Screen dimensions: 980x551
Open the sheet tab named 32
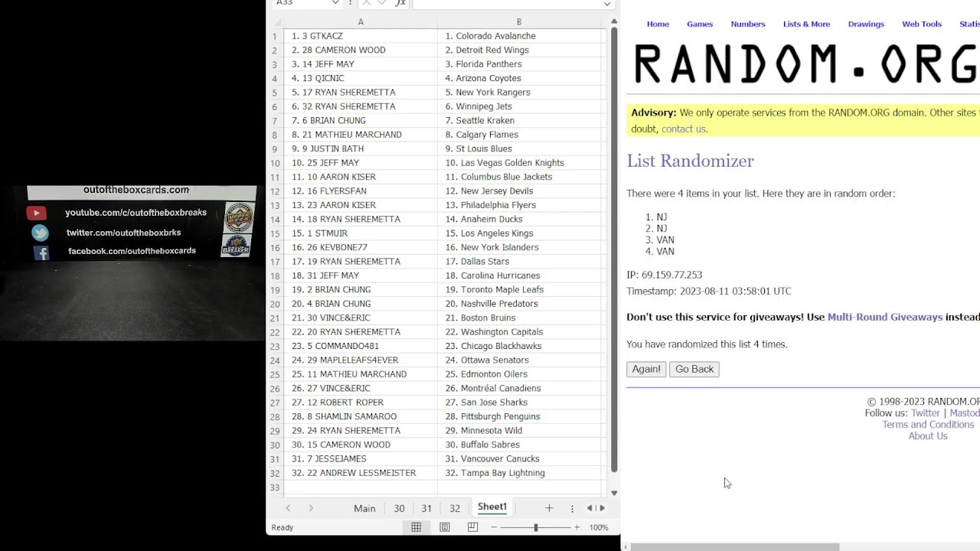pyautogui.click(x=455, y=508)
